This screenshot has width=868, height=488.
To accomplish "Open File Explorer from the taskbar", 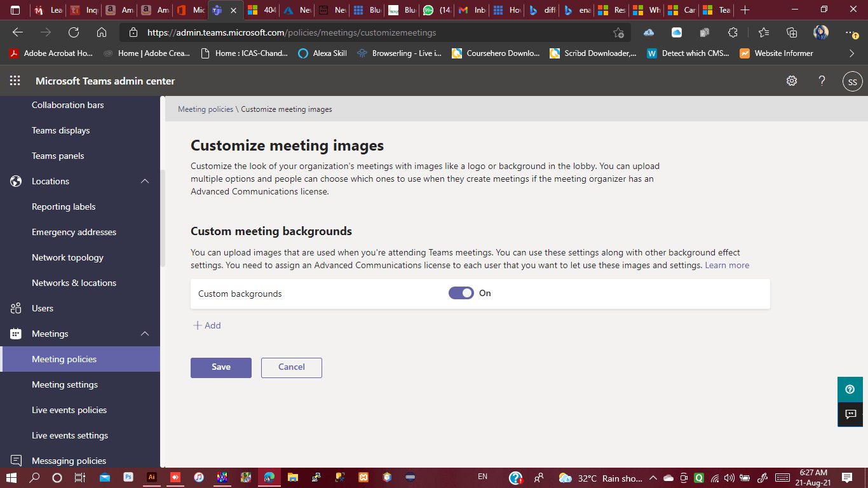I will click(293, 477).
